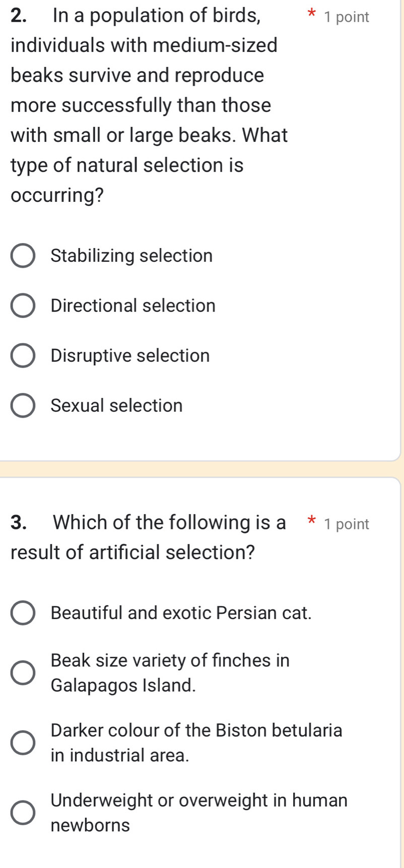Select the Persian cat radio button
Image resolution: width=404 pixels, height=868 pixels.
[23, 613]
